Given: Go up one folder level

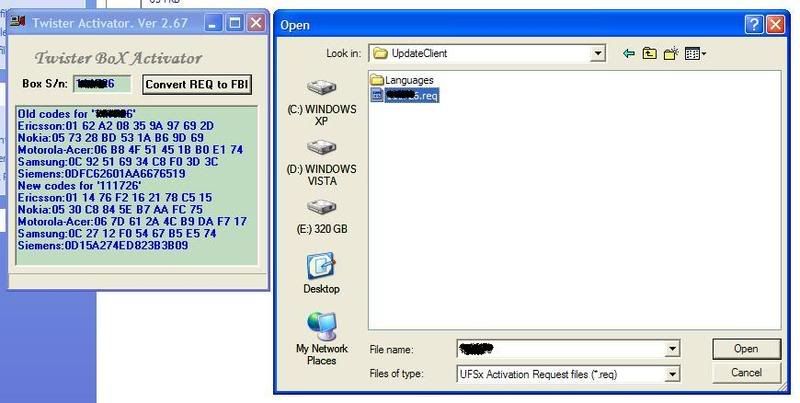Looking at the screenshot, I should 649,53.
